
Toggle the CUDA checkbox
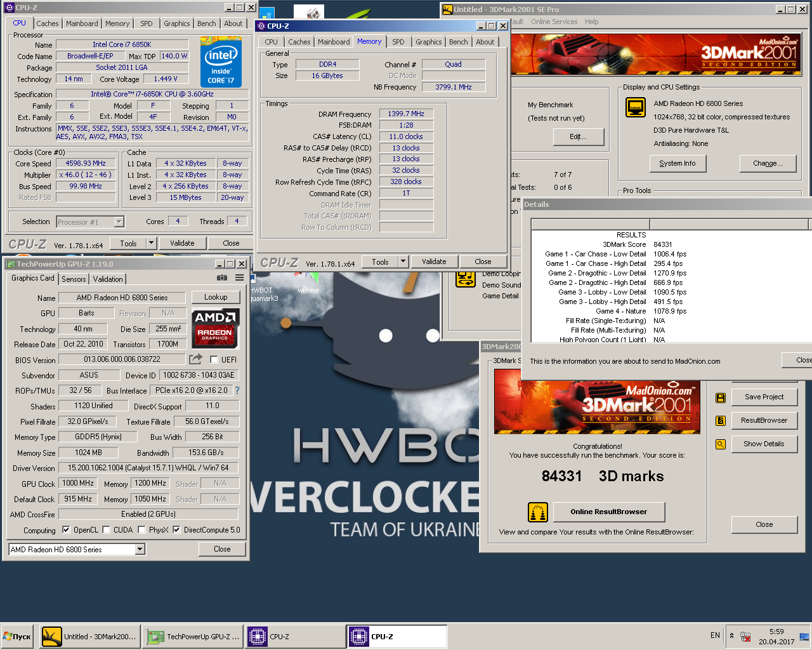coord(106,529)
